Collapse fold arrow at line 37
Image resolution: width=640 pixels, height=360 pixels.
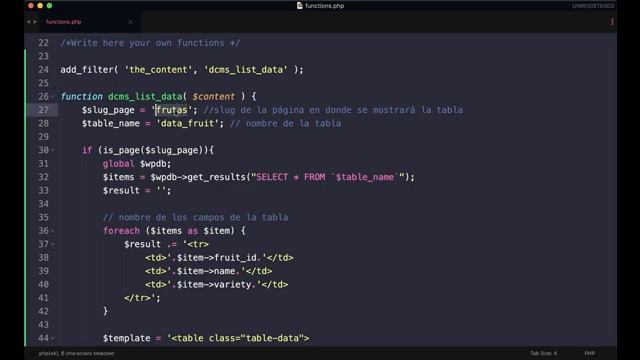53,244
